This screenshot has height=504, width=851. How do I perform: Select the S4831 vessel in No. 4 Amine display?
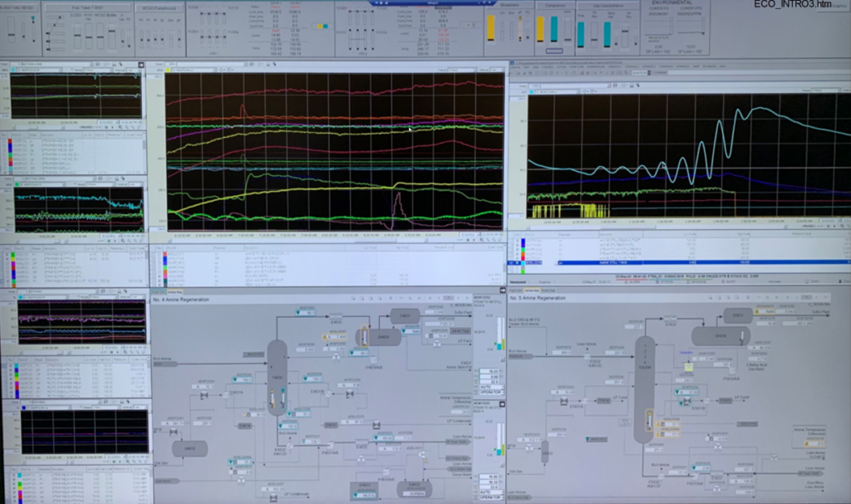tap(405, 316)
